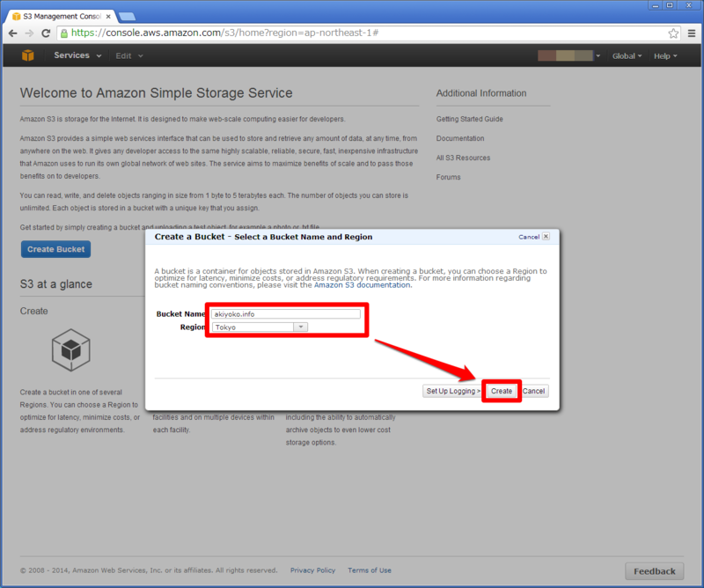This screenshot has width=704, height=588.
Task: Open a new browser tab
Action: pyautogui.click(x=127, y=17)
